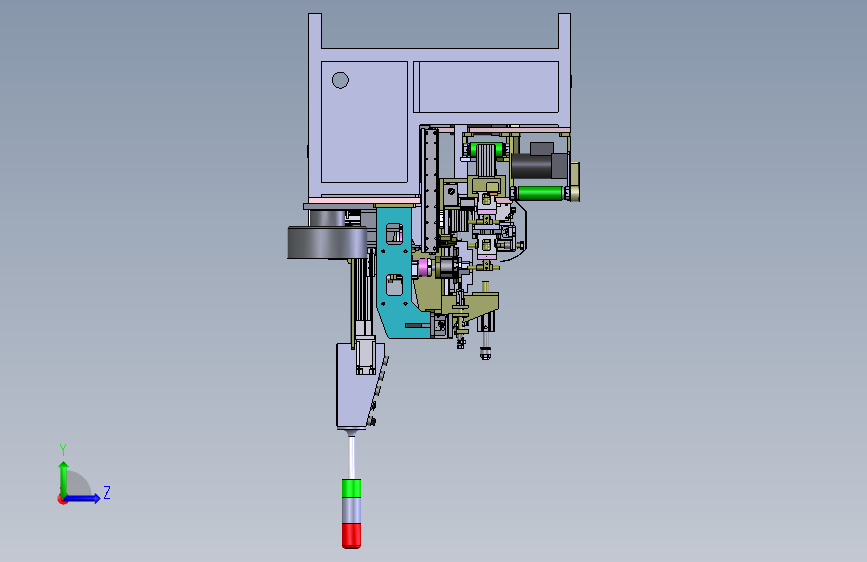Select the right upright post of frame top

[x=564, y=32]
